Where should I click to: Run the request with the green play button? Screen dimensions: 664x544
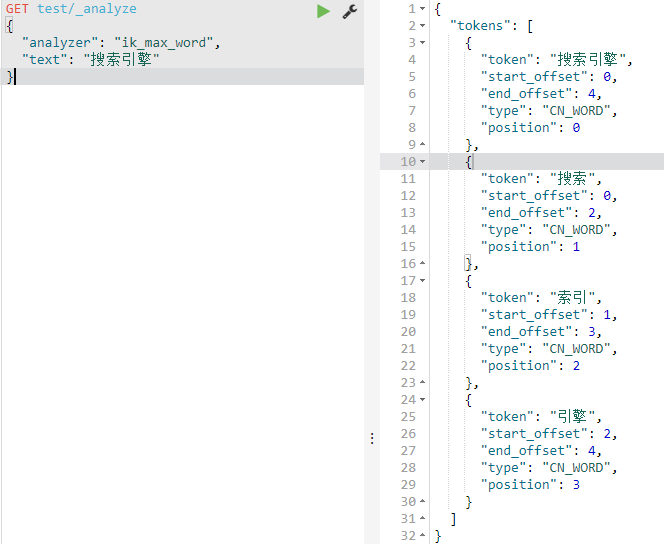pyautogui.click(x=323, y=11)
